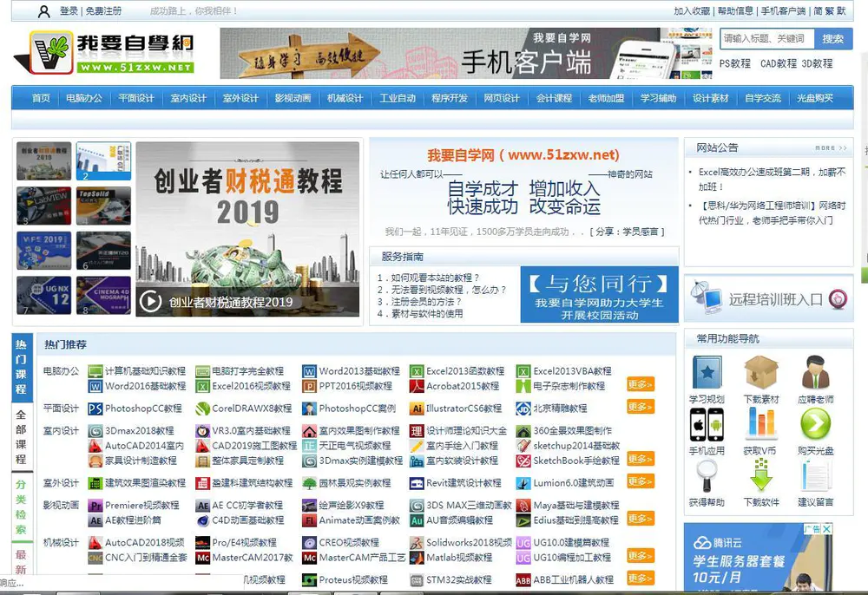Switch to the 分类检索 side tab
This screenshot has height=595, width=868.
point(22,507)
